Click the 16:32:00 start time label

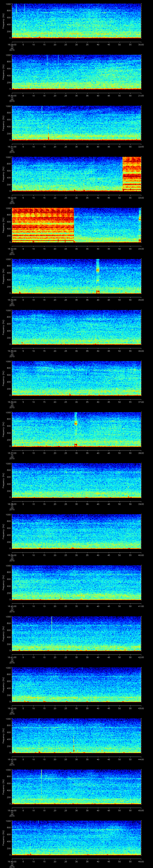coord(12,197)
